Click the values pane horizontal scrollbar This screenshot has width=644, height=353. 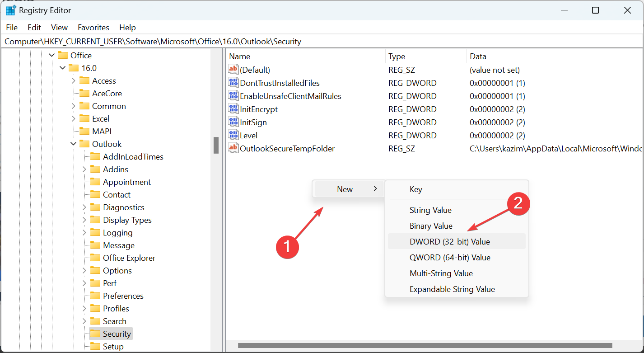(x=425, y=346)
